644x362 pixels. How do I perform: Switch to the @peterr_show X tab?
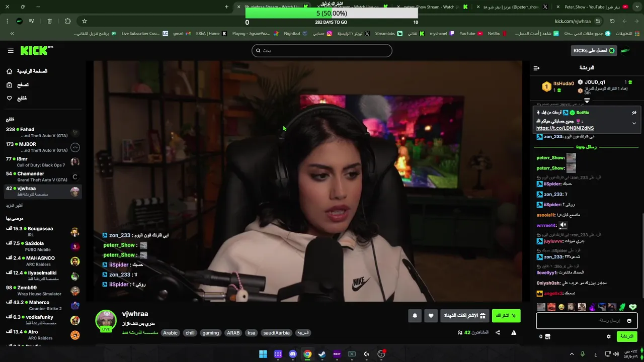(x=515, y=7)
